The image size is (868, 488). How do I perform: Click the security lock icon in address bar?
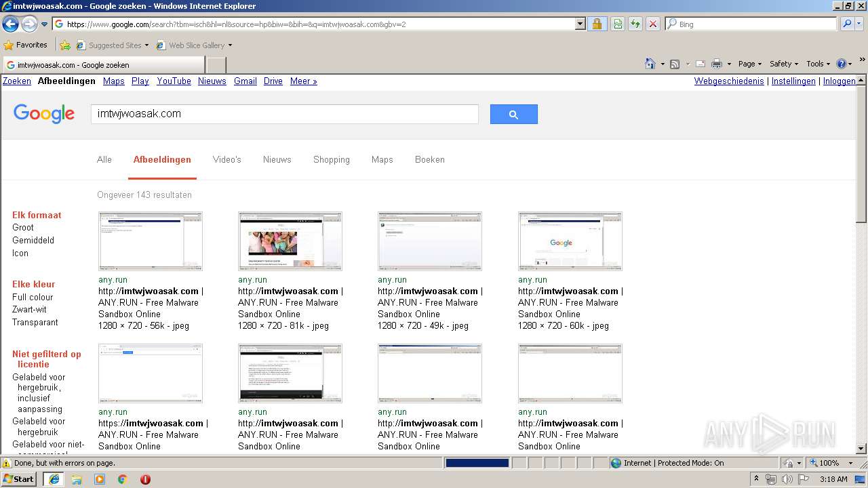597,24
